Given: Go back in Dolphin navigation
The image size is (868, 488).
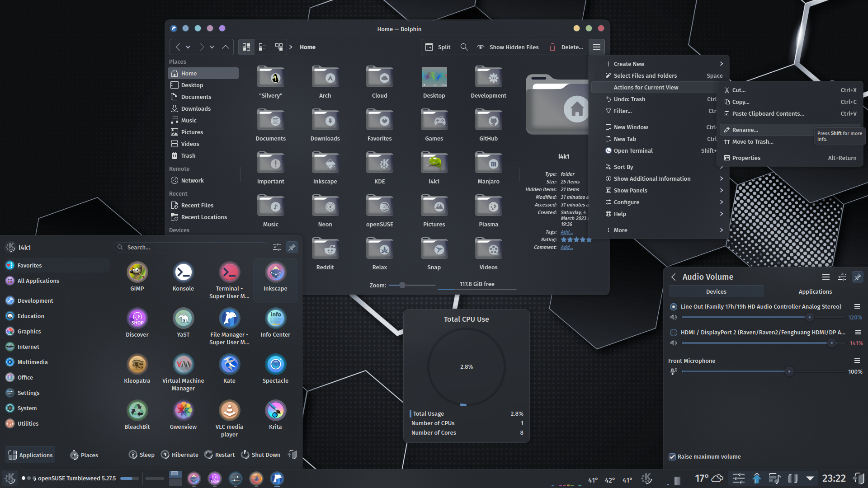Looking at the screenshot, I should (x=178, y=47).
